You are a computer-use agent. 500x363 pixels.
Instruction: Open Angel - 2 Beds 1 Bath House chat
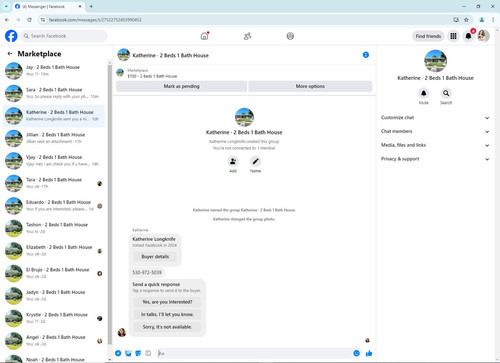[54, 341]
